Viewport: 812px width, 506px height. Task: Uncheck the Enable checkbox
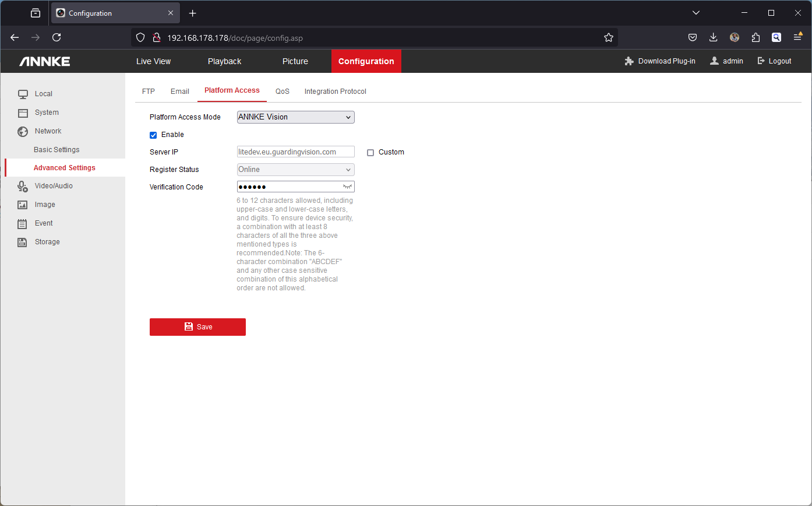click(154, 135)
